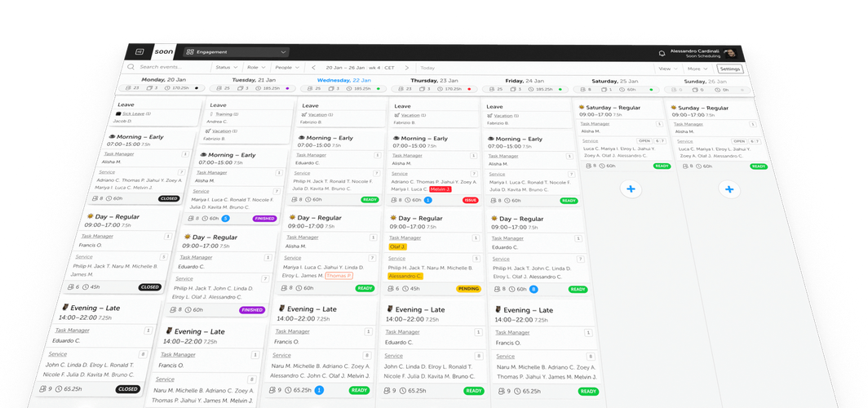Click ISSUE badge on Thursday Morning – Early
The height and width of the screenshot is (408, 868).
coord(470,200)
